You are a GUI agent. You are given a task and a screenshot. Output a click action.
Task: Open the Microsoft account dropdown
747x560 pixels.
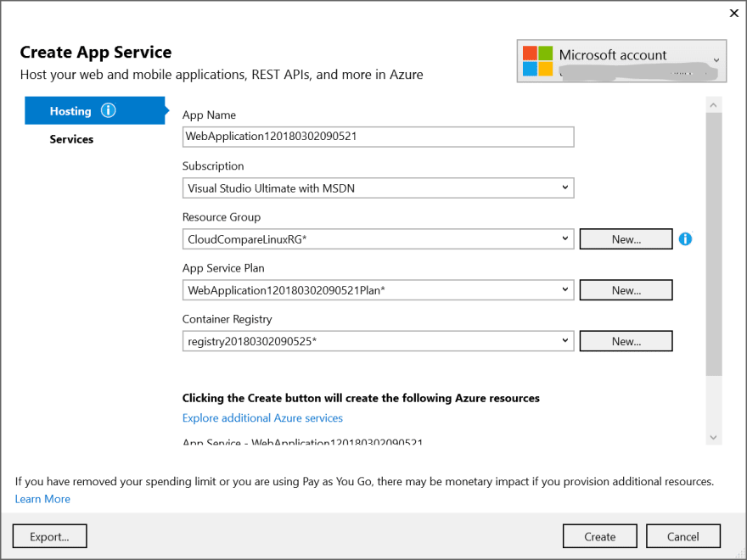(621, 61)
